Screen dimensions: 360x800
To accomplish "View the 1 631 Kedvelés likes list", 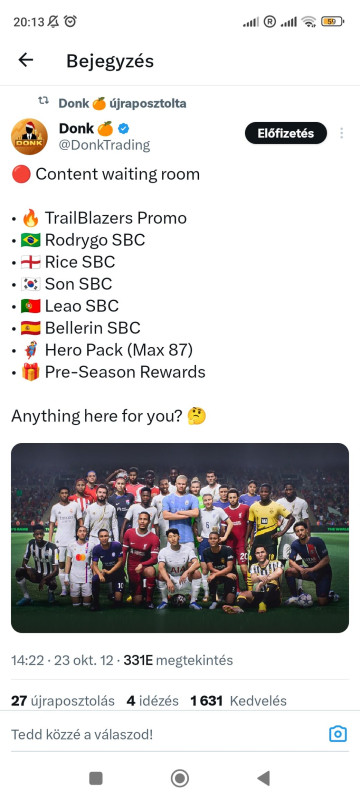I will click(238, 701).
